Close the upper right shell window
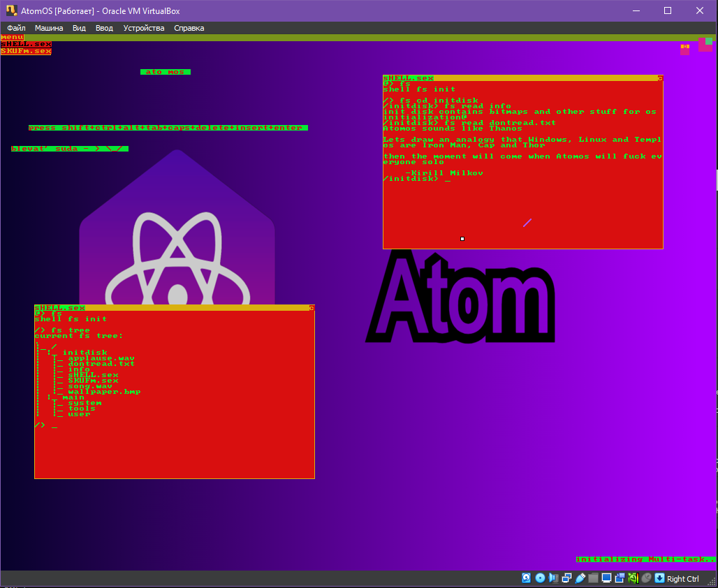The image size is (718, 588). 659,78
